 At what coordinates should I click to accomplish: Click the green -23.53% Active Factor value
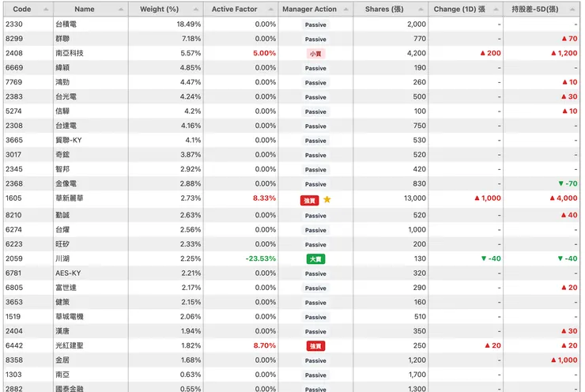pos(260,258)
